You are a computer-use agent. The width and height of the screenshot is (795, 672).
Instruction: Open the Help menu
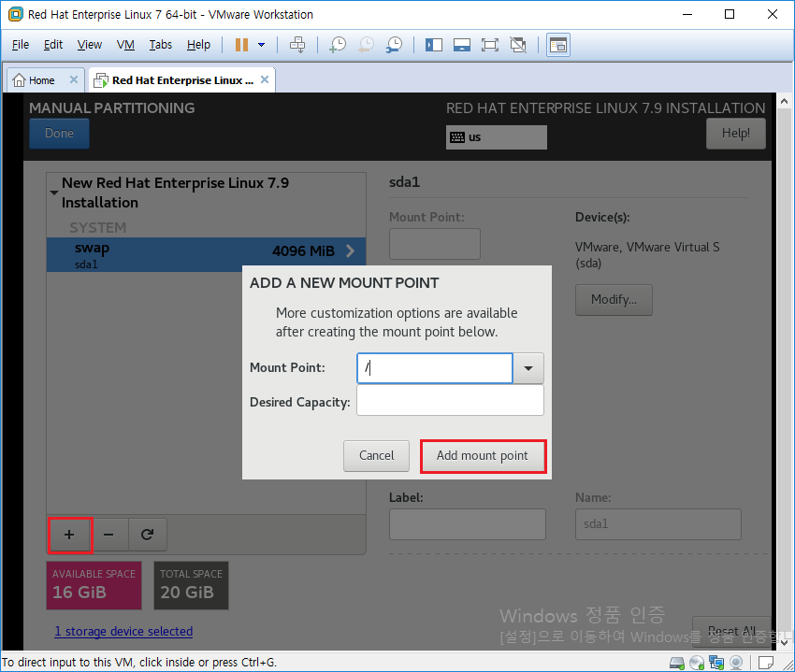click(x=198, y=45)
